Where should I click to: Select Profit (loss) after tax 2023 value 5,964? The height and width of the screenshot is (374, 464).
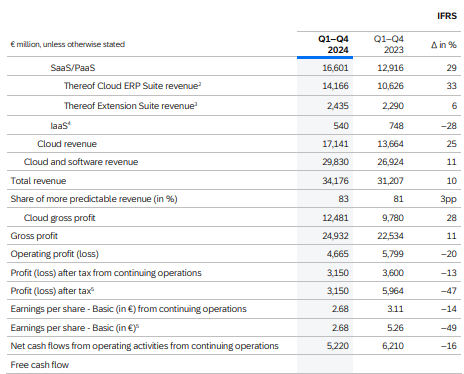tap(393, 291)
